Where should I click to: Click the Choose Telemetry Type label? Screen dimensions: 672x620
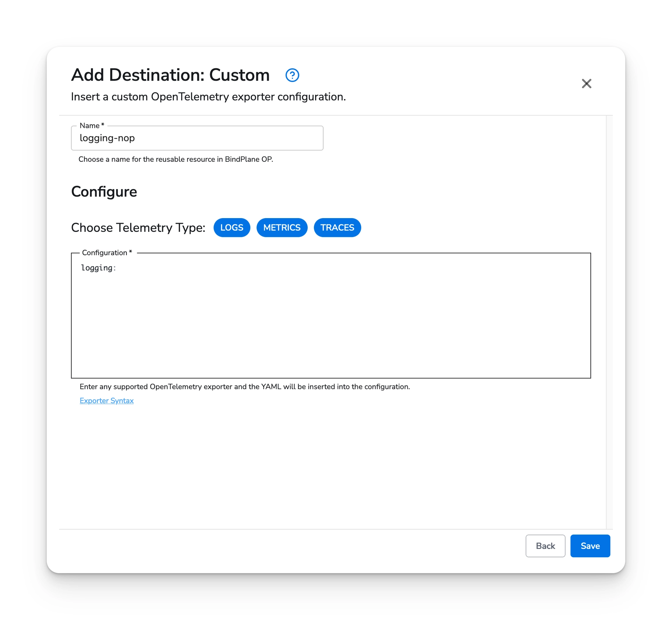click(x=138, y=228)
